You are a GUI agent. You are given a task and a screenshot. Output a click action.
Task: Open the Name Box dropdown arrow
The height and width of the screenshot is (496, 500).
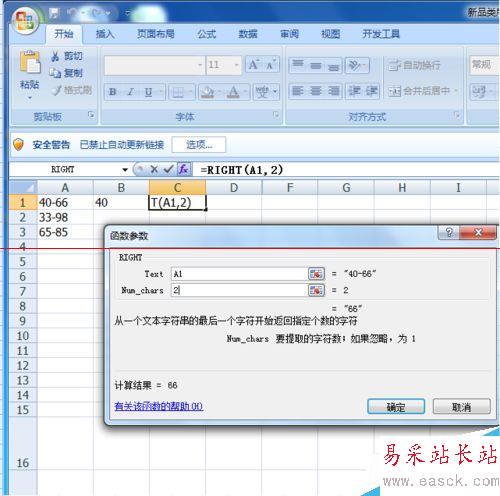pyautogui.click(x=125, y=170)
